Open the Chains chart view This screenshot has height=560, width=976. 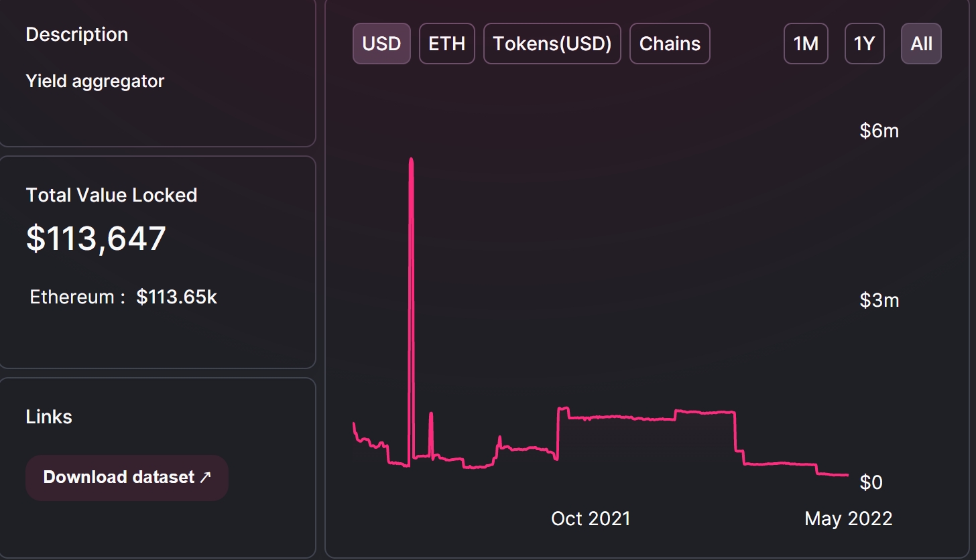point(670,44)
